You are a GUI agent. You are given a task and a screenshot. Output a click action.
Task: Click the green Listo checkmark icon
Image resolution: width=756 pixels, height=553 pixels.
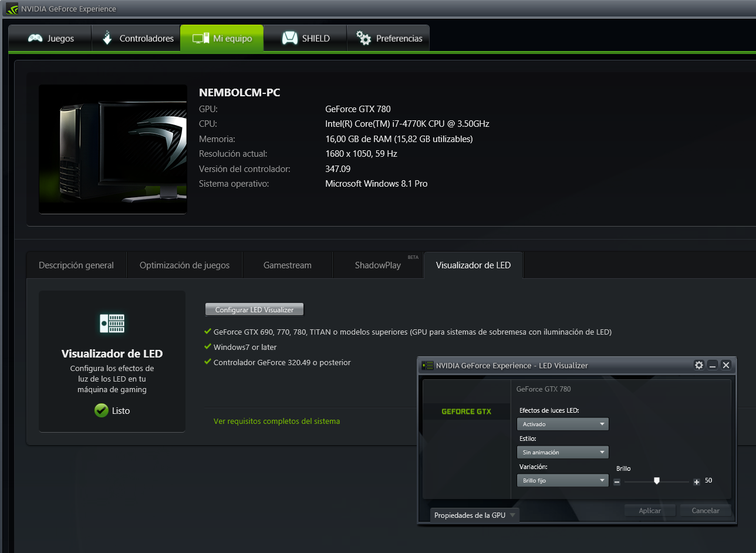click(101, 410)
